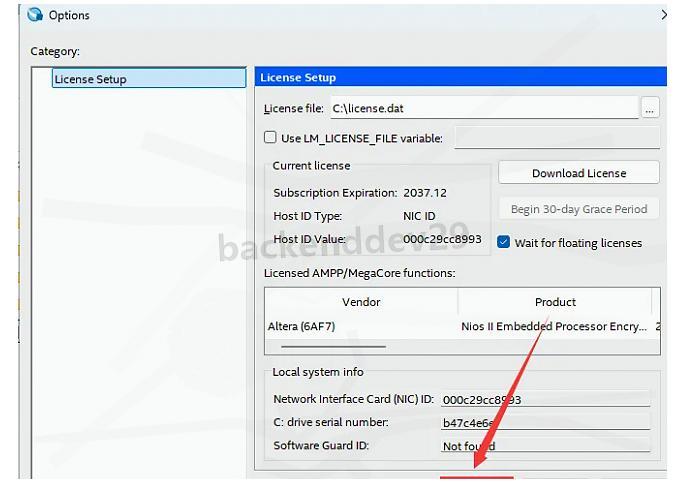Click the red highlighted button at bottom

click(477, 479)
